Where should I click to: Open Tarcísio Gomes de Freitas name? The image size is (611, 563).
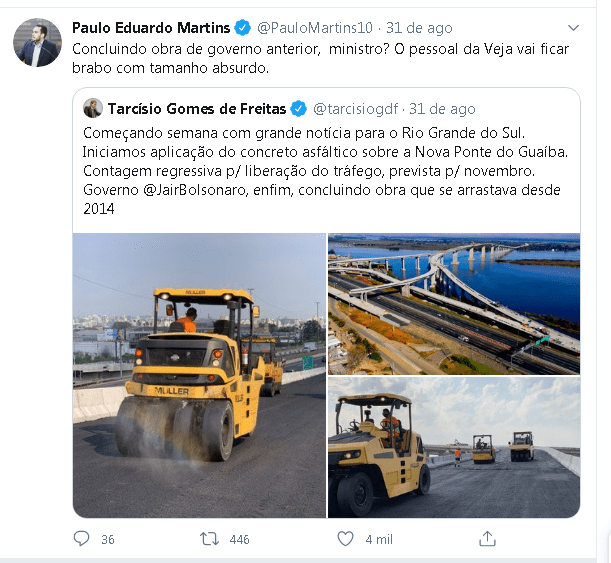click(197, 109)
